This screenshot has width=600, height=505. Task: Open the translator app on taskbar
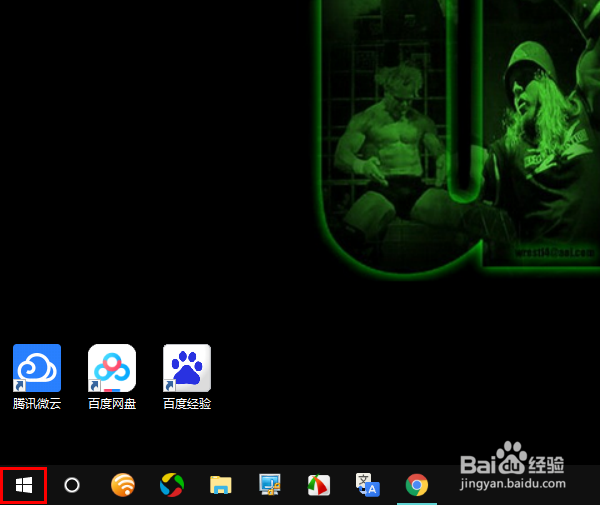[x=368, y=485]
